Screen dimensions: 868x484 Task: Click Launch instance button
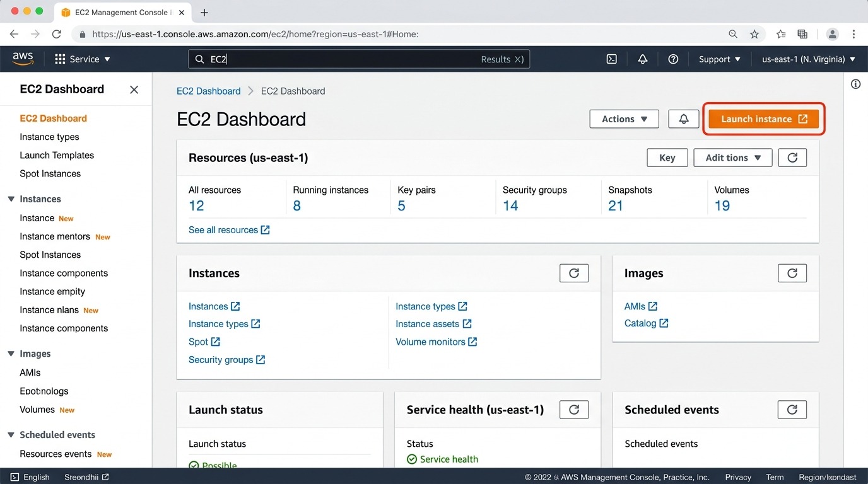coord(763,119)
